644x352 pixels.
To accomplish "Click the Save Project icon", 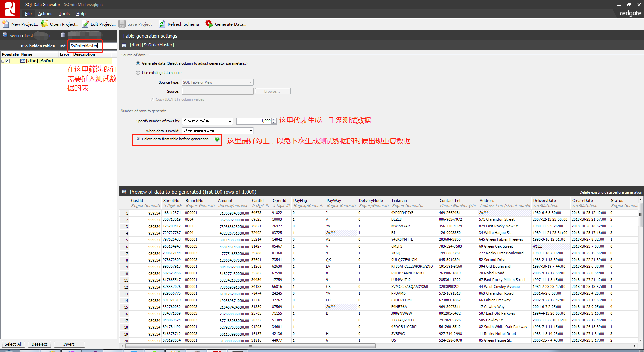I will click(x=122, y=24).
